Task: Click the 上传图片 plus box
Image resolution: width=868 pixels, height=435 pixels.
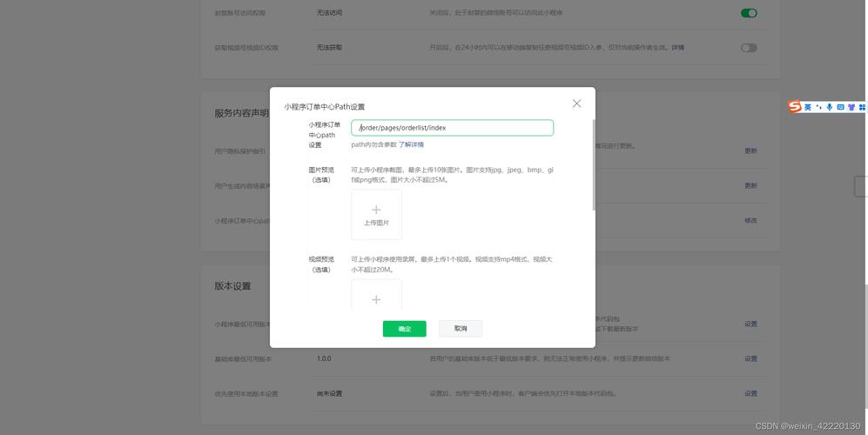Action: [376, 215]
